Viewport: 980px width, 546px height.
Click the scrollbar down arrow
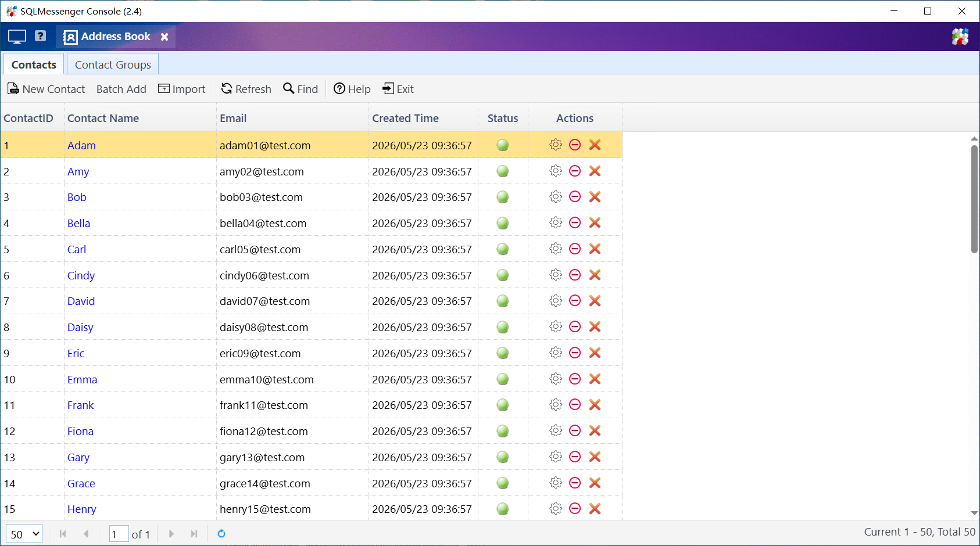coord(974,513)
